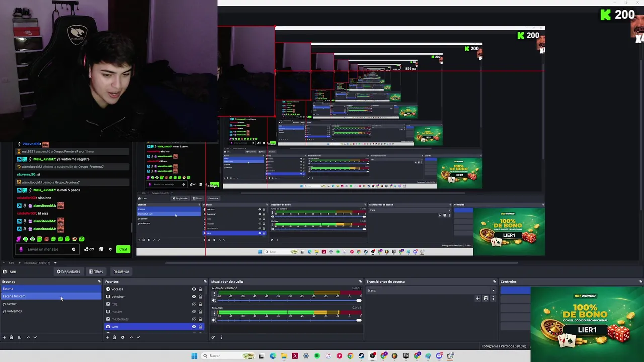
Task: Unlock the vocesss source
Action: click(x=200, y=289)
